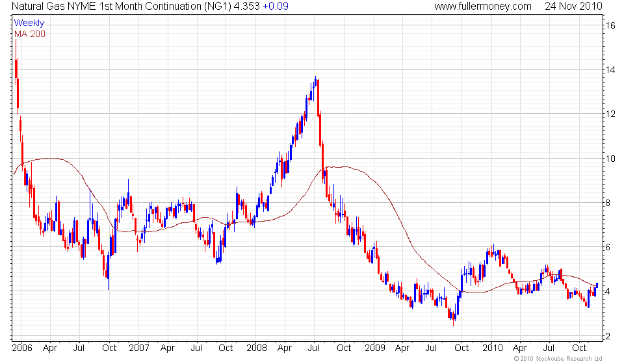This screenshot has width=637, height=364.
Task: Click the Stockcube Research Ltd copyright notice
Action: click(558, 359)
